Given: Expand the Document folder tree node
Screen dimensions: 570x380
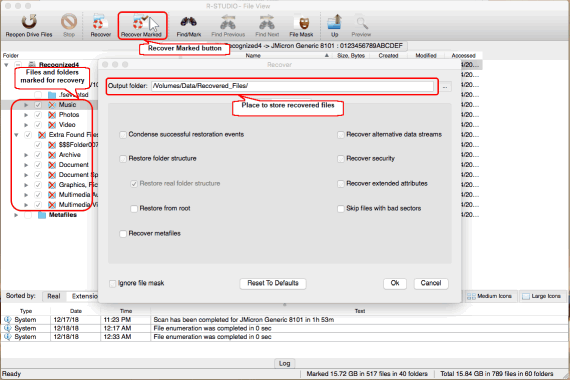Looking at the screenshot, I should click(26, 165).
